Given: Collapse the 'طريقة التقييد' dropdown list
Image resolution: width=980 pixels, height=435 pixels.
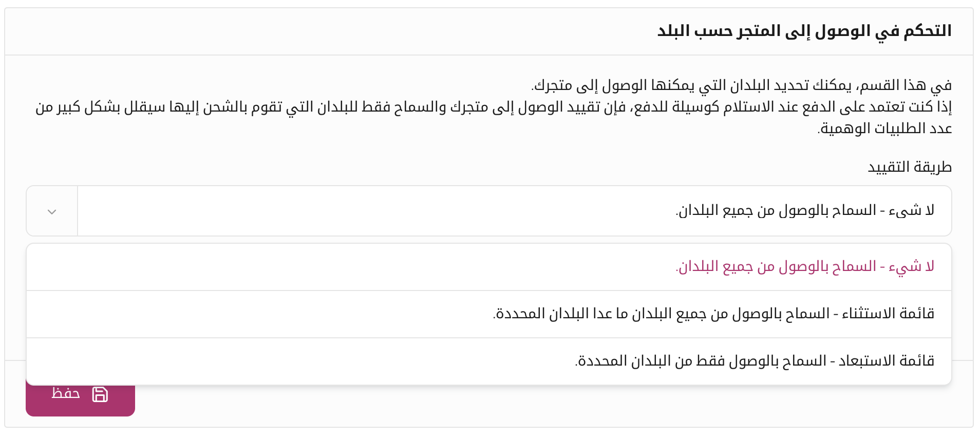Looking at the screenshot, I should [52, 211].
